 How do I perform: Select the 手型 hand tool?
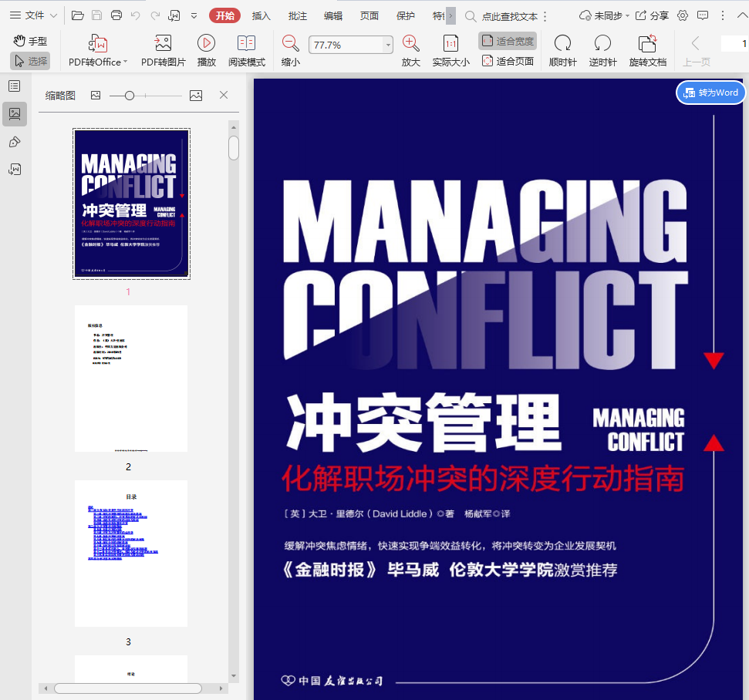coord(30,41)
